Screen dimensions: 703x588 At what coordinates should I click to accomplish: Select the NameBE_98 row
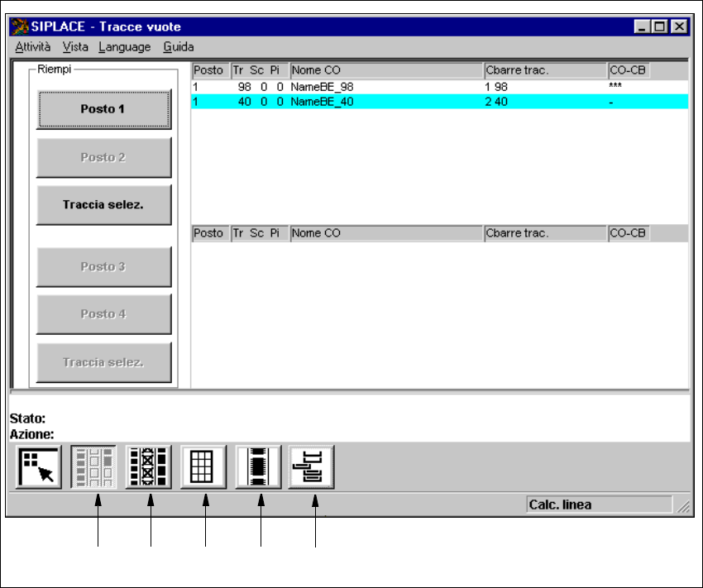point(440,87)
